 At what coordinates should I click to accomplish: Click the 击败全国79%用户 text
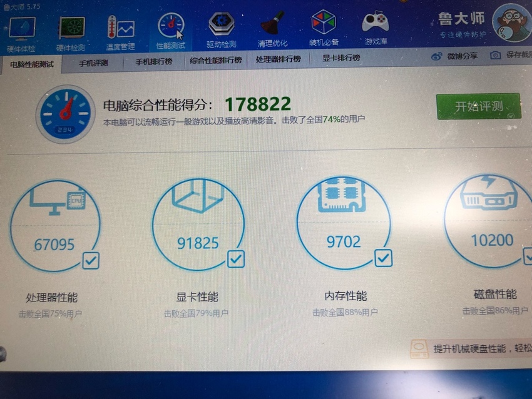[x=196, y=313]
